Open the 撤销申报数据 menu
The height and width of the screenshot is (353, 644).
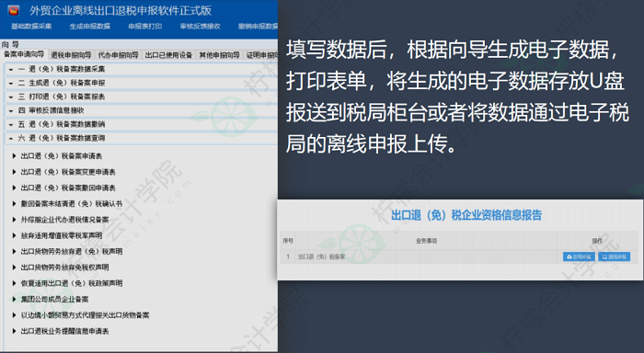[x=258, y=27]
